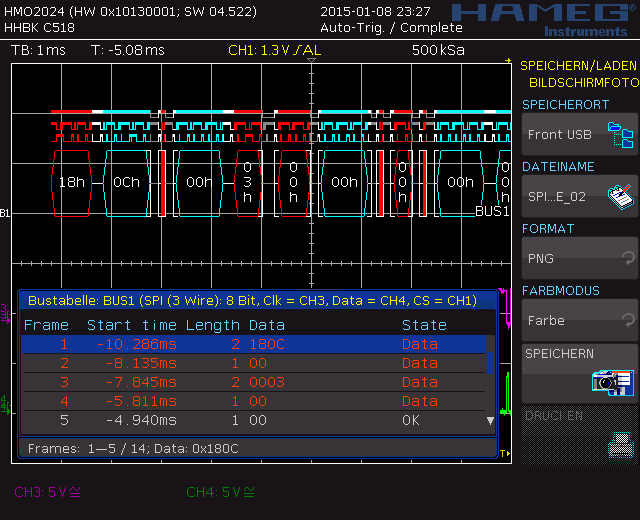Click the date and time 2015-01-08 23:27

tap(375, 11)
